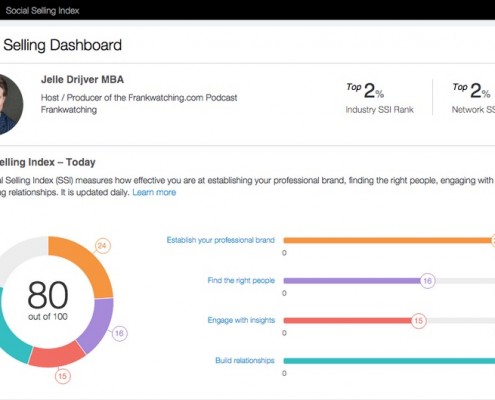Open Find the right people link
The width and height of the screenshot is (495, 400).
pos(241,280)
